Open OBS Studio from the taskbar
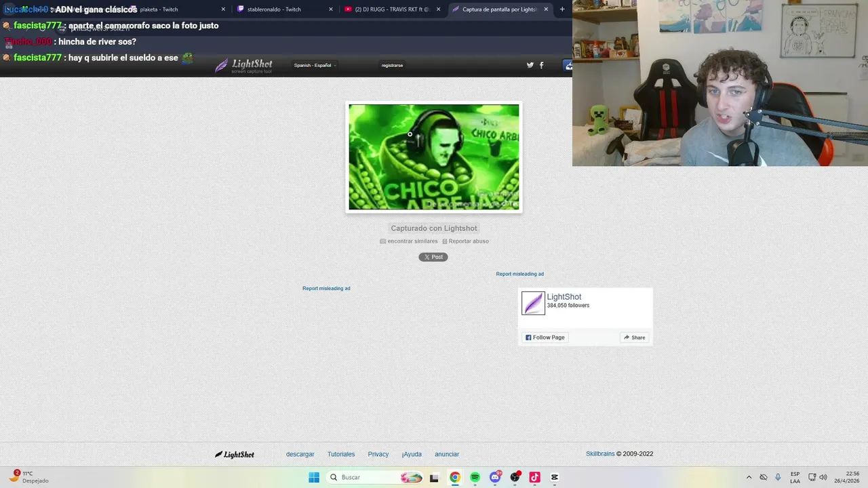Screen dimensions: 868x488 tap(515, 477)
